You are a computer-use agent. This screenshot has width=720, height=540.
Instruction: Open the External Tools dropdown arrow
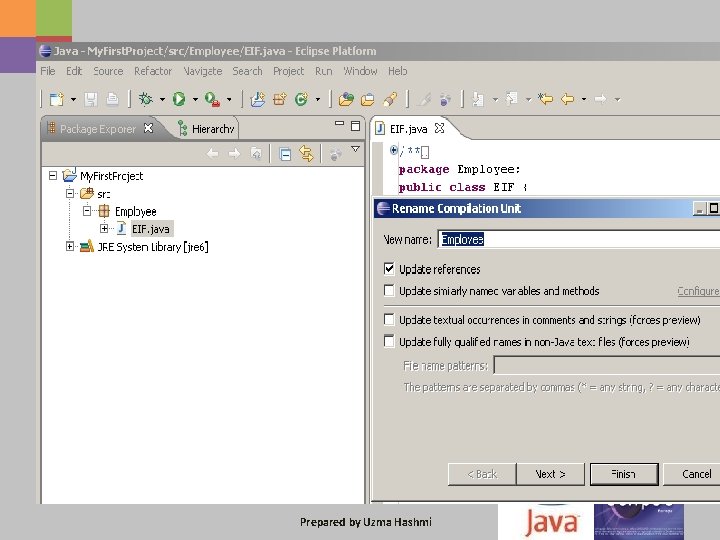[x=229, y=99]
